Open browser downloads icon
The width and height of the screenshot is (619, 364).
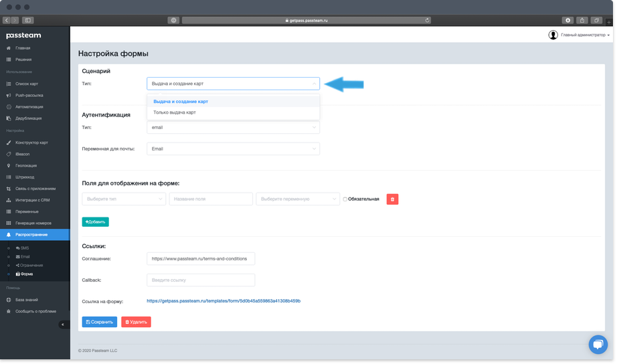click(567, 20)
